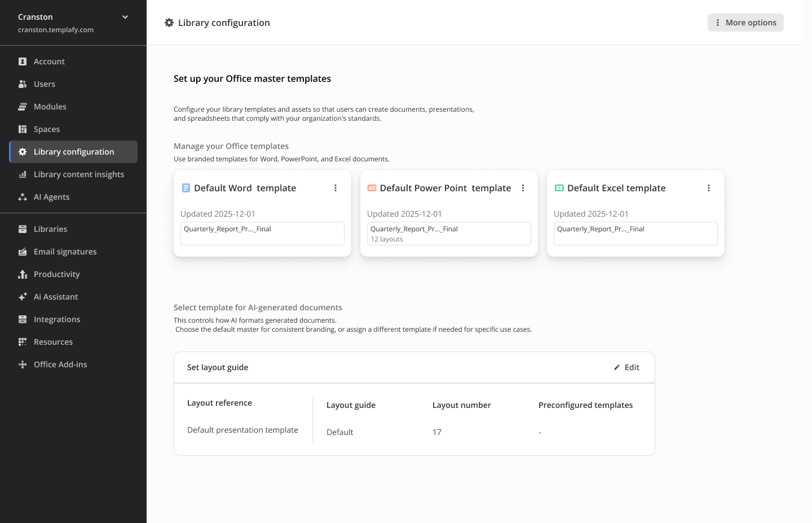The height and width of the screenshot is (523, 812).
Task: Click the Integrations icon
Action: click(x=23, y=319)
